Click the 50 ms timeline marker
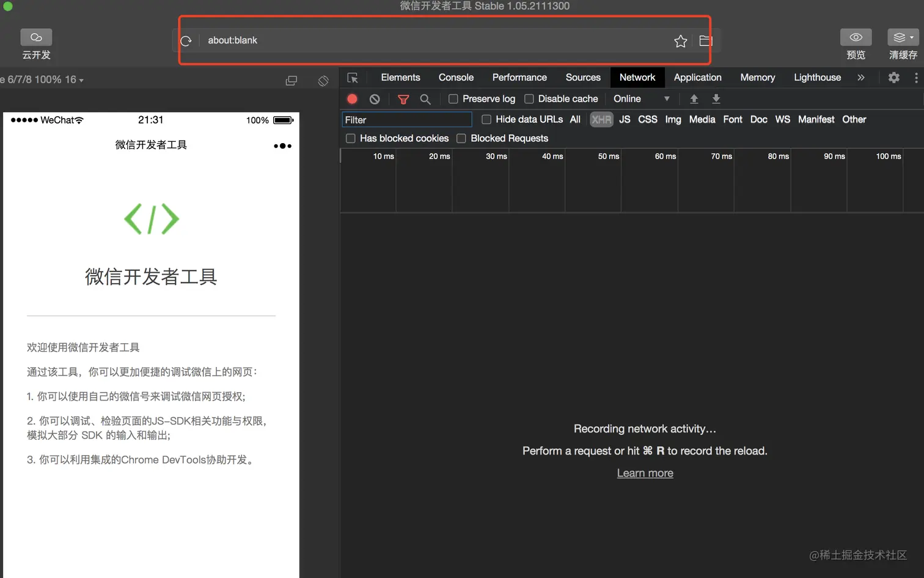Viewport: 924px width, 578px height. [608, 157]
